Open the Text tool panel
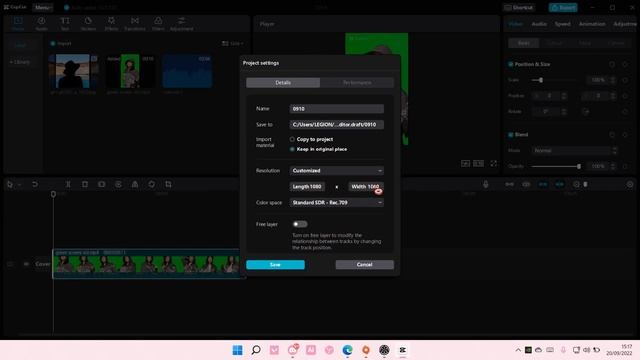The width and height of the screenshot is (640, 360). 65,24
